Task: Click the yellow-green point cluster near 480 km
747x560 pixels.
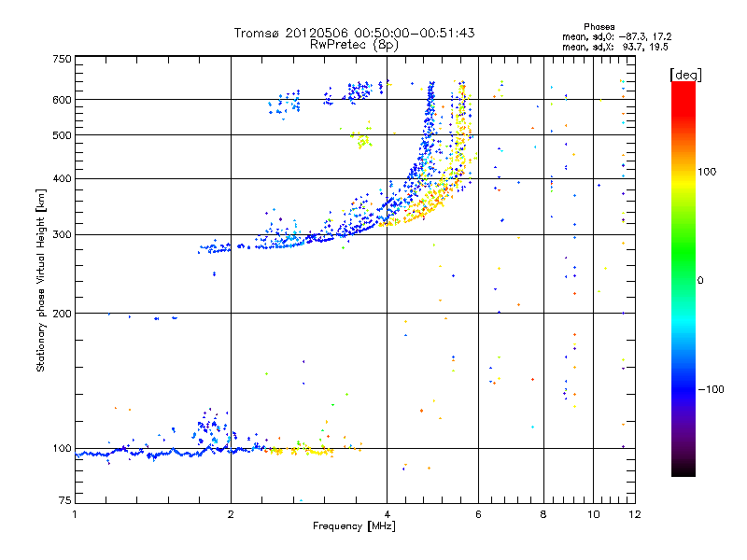Action: pyautogui.click(x=363, y=139)
